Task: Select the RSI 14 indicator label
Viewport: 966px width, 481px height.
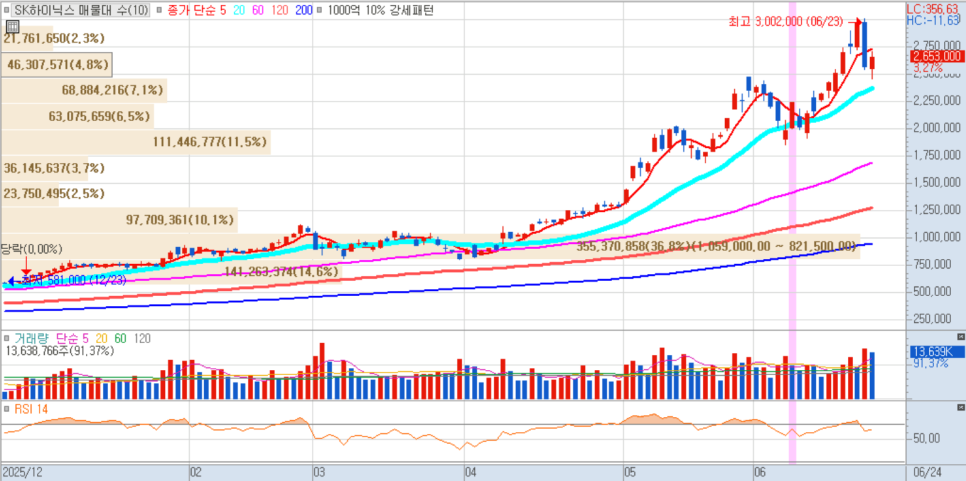Action: pyautogui.click(x=31, y=408)
